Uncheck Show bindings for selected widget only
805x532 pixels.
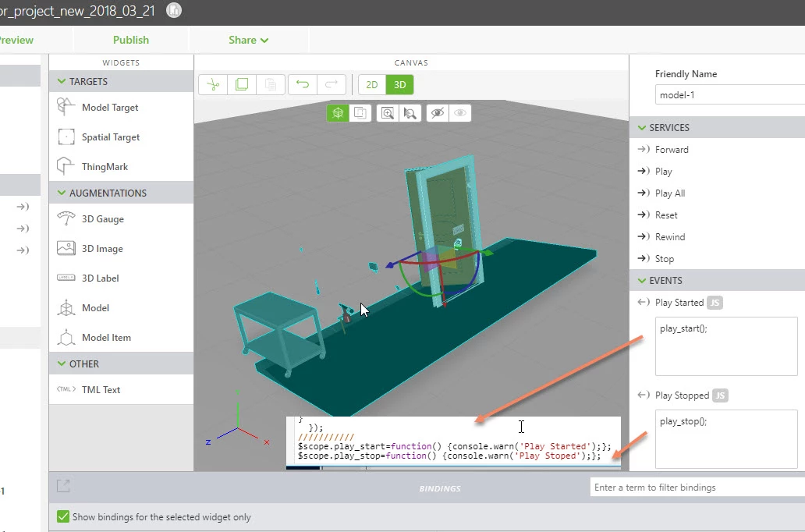pyautogui.click(x=63, y=516)
